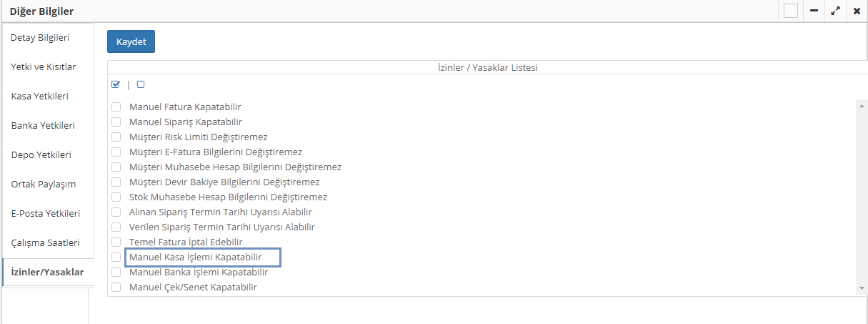Select the E-Posta Yetkileri tab
868x324 pixels.
(x=45, y=213)
